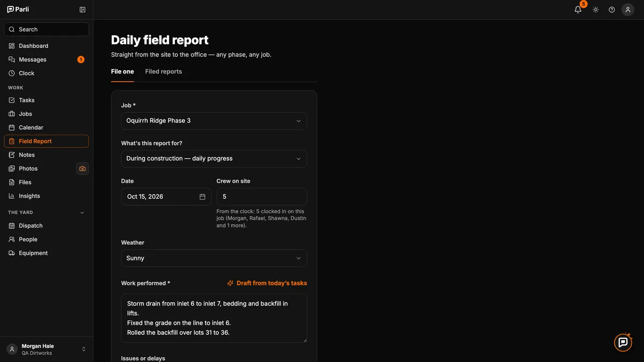Open Messages in sidebar
The width and height of the screenshot is (644, 362).
pyautogui.click(x=46, y=60)
